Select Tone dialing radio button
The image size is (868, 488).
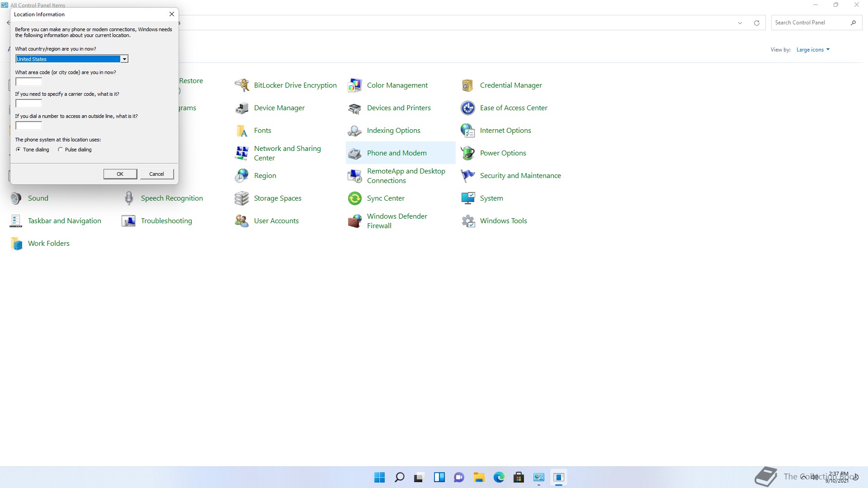coord(18,150)
